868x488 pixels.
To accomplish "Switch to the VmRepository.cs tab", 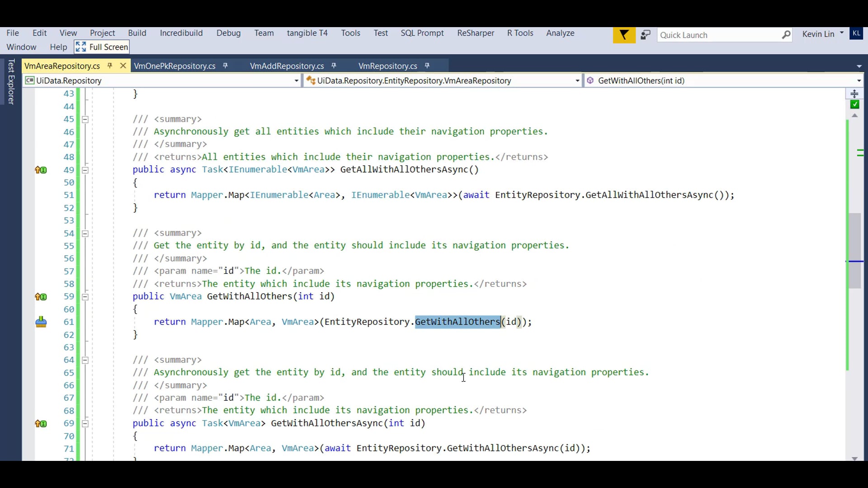I will coord(388,66).
